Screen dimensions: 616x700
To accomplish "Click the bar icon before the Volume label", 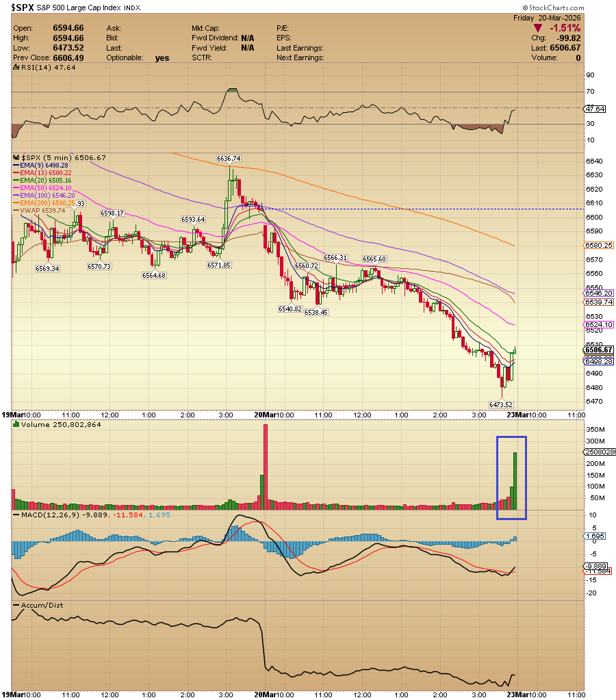I will (x=16, y=424).
